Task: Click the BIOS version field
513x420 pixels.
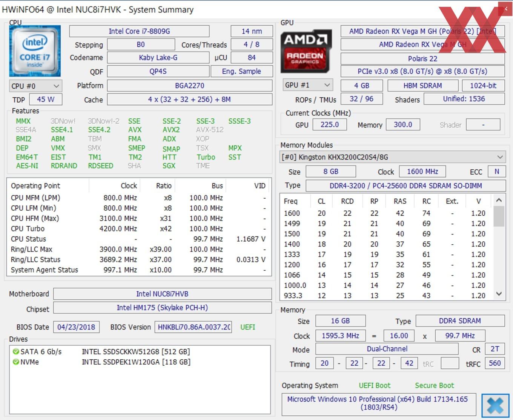Action: tap(194, 327)
